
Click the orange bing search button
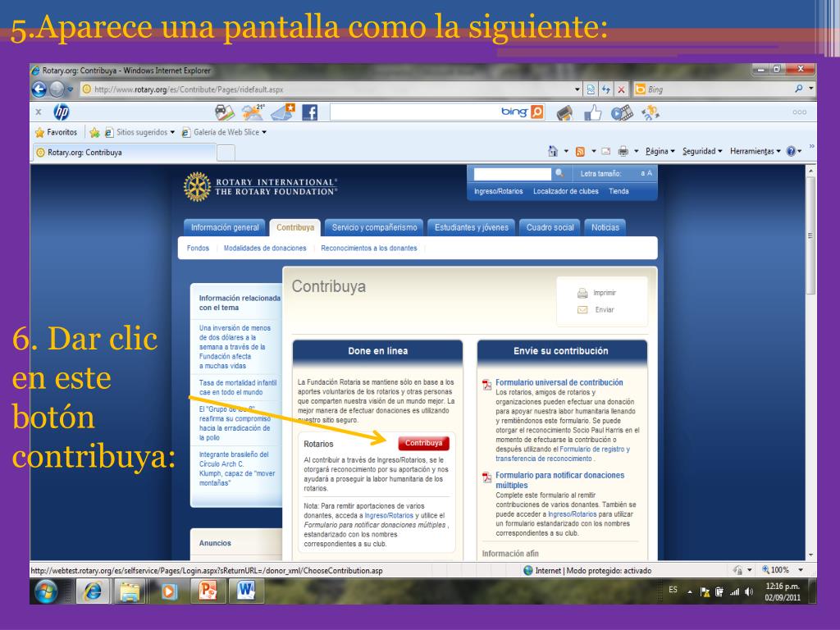[x=536, y=112]
